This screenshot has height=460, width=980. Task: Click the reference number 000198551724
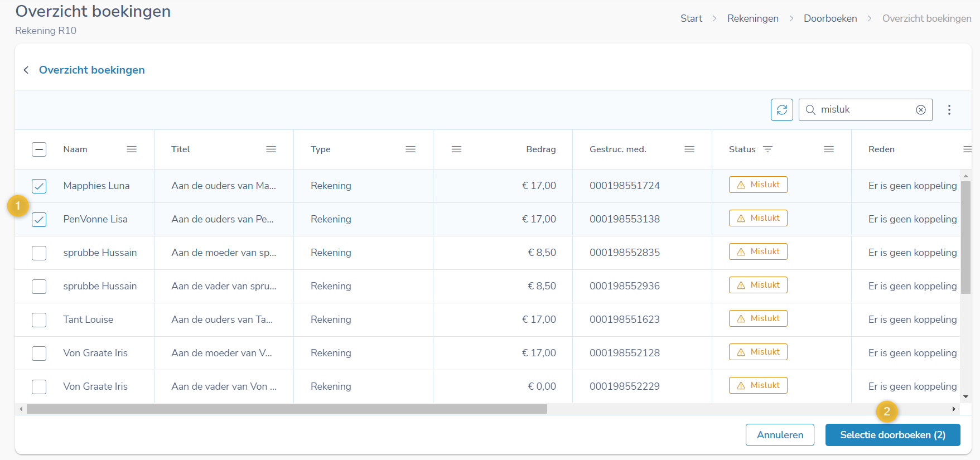coord(625,186)
